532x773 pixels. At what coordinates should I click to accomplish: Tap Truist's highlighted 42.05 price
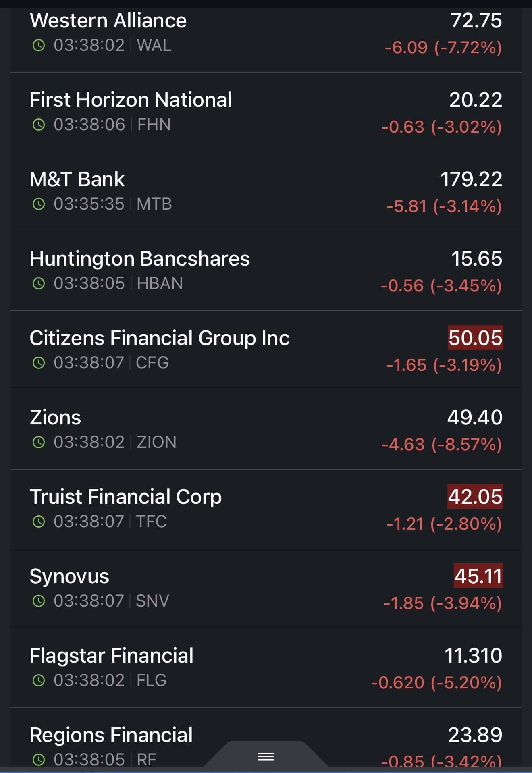(x=475, y=497)
